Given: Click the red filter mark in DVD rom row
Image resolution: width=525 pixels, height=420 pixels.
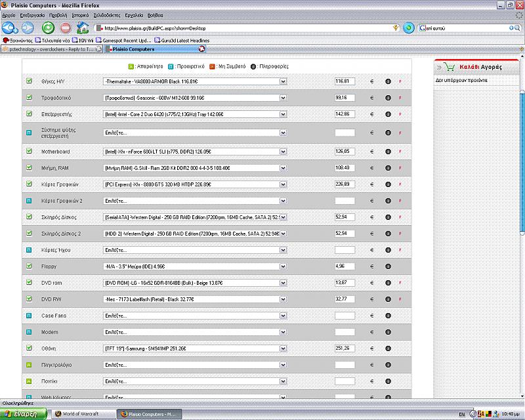Looking at the screenshot, I should pyautogui.click(x=400, y=283).
